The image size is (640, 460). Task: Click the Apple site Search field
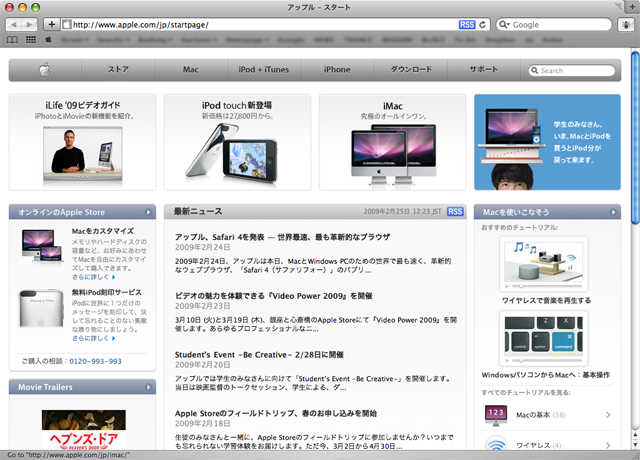[x=572, y=71]
